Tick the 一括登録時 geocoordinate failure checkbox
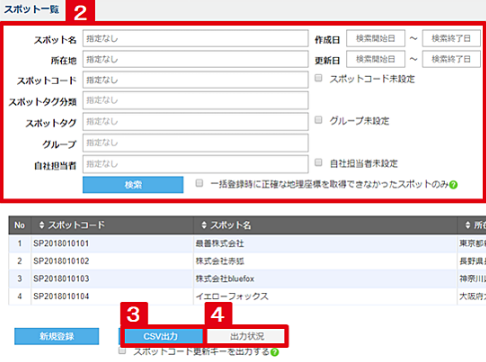This screenshot has height=362, width=486. [x=199, y=183]
